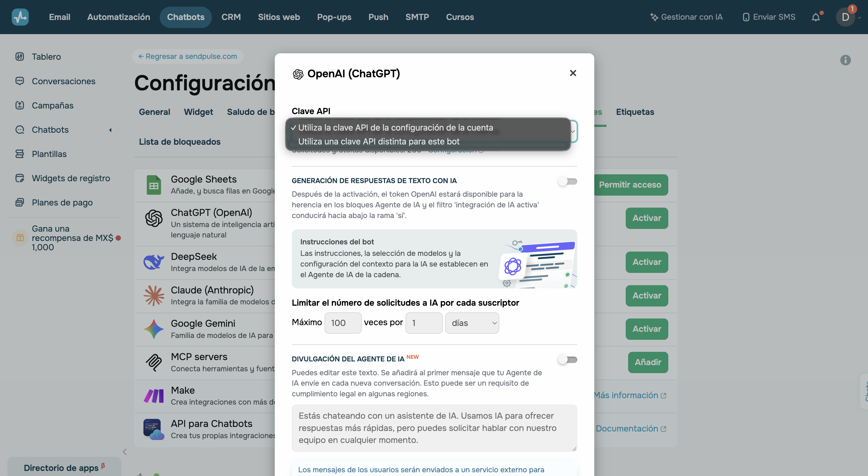Collapse the left sidebar
Viewport: 868px width, 476px height.
(x=125, y=452)
